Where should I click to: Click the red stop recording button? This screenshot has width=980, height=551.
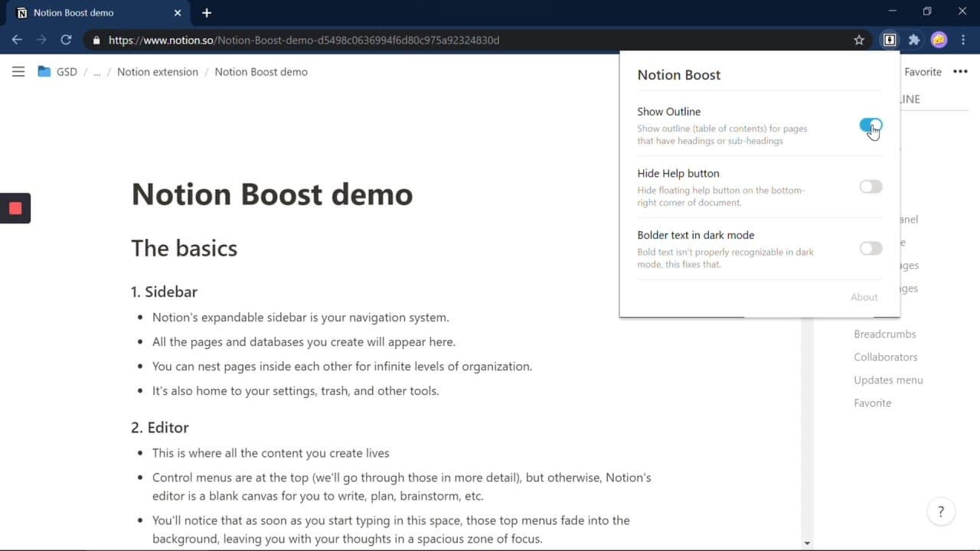(x=15, y=208)
